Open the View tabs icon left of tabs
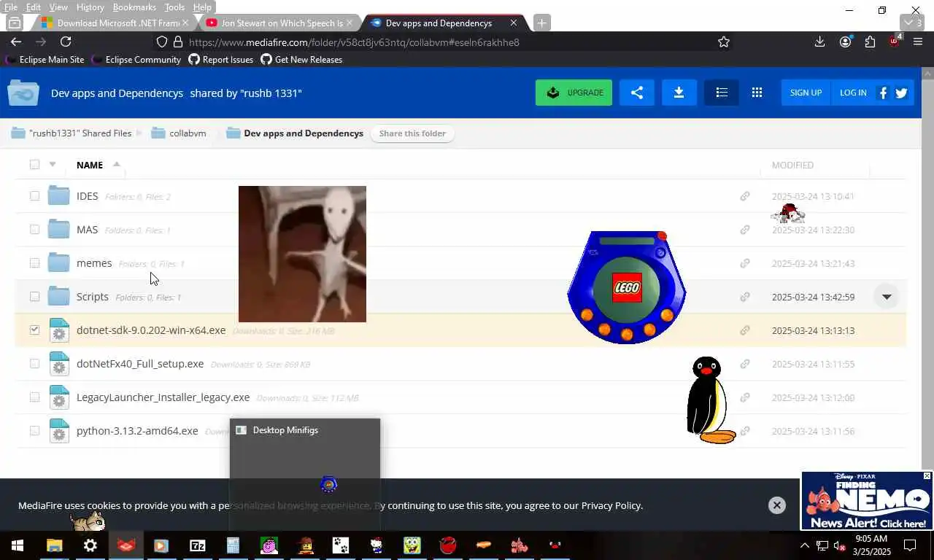The width and height of the screenshot is (934, 560). tap(14, 23)
